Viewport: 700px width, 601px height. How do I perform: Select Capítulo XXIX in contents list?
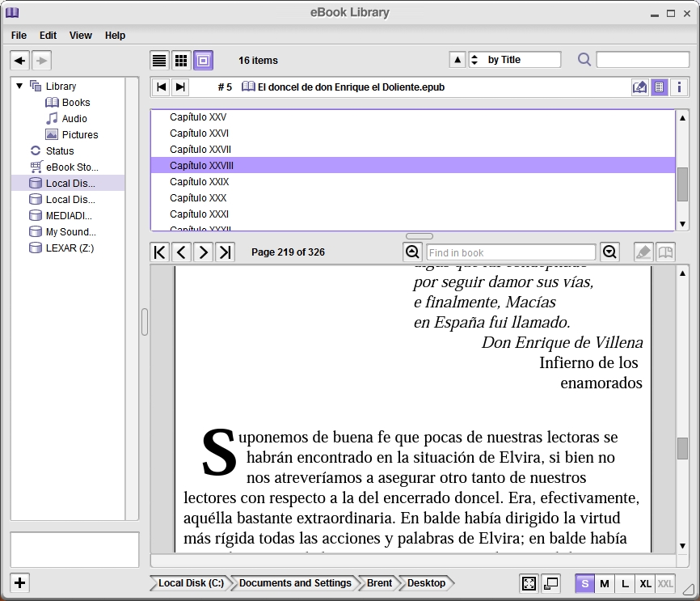[x=200, y=182]
